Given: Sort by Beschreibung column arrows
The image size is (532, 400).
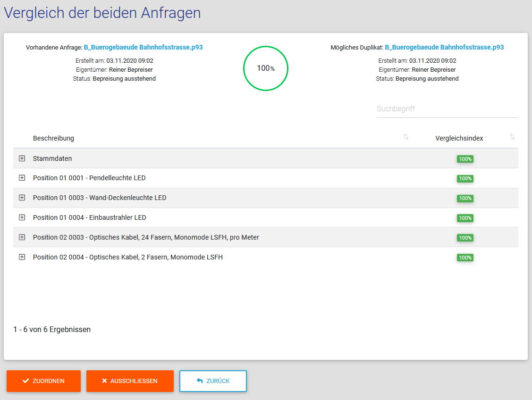Looking at the screenshot, I should coord(406,137).
